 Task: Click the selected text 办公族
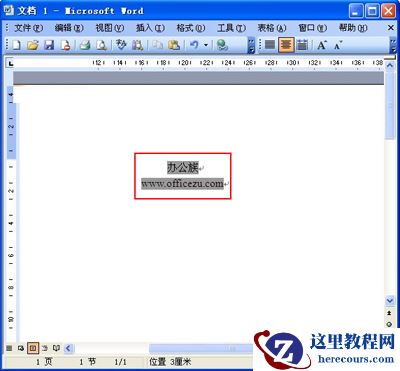183,167
